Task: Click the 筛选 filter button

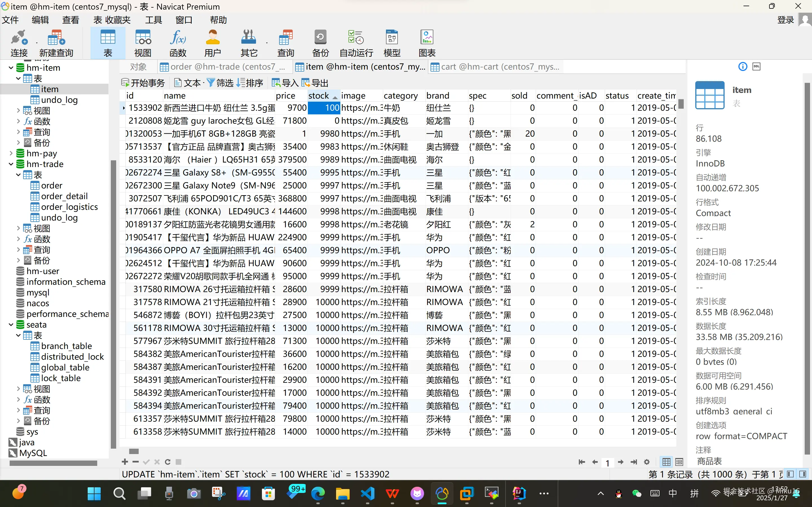Action: 220,83
